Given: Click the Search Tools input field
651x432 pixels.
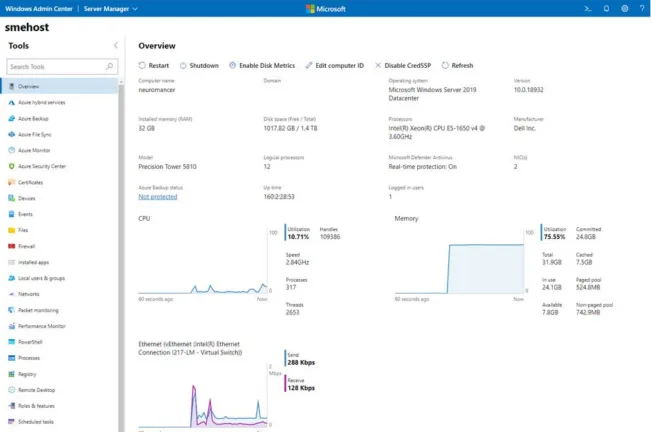Looking at the screenshot, I should (x=62, y=66).
